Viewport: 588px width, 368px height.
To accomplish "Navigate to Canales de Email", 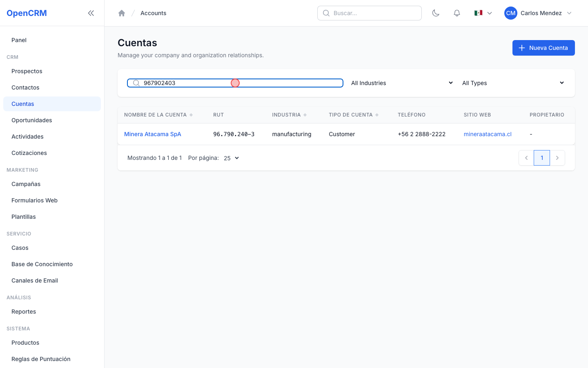I will point(52,280).
